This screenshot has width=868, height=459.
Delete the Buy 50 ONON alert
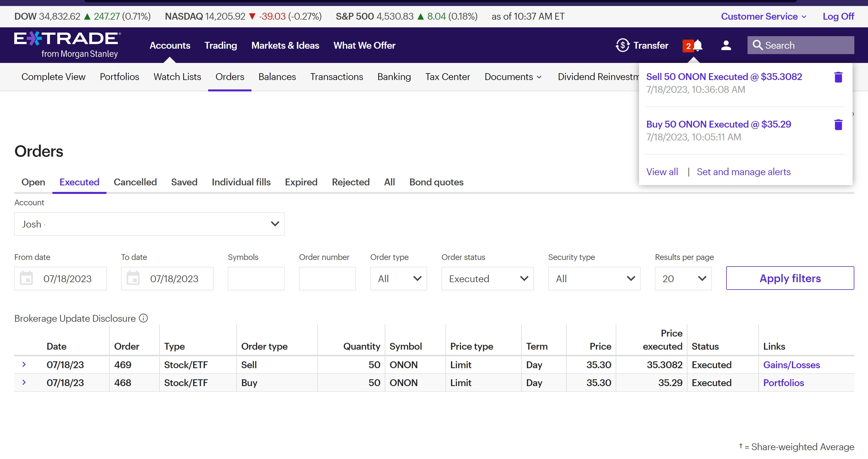(x=838, y=125)
